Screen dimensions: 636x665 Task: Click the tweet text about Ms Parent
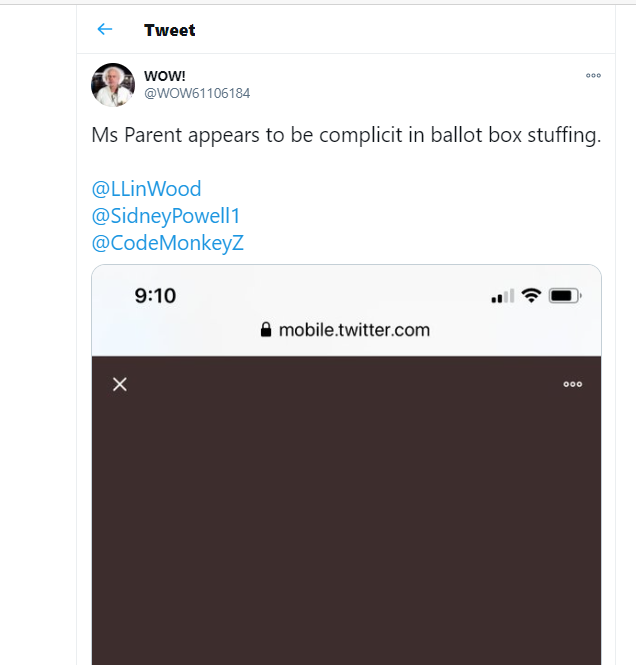pyautogui.click(x=346, y=135)
